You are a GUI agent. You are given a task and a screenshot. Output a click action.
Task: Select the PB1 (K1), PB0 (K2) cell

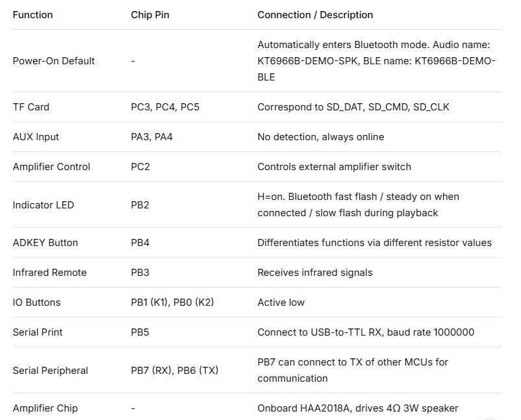172,303
